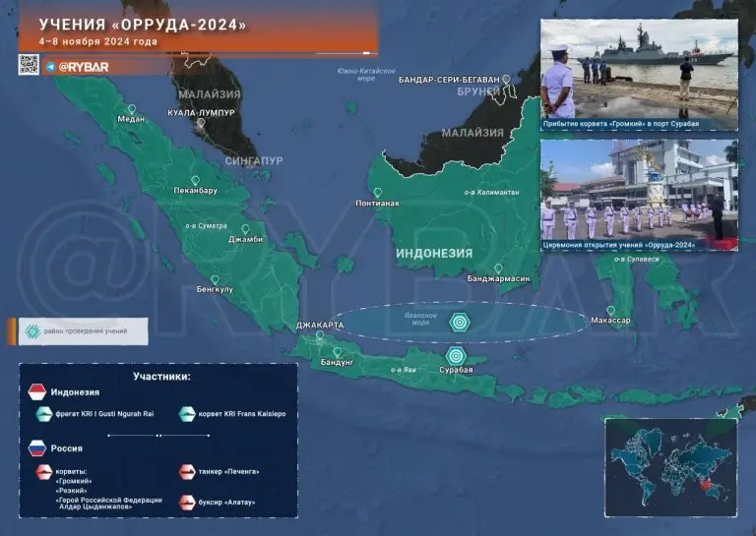Image resolution: width=756 pixels, height=536 pixels.
Task: Click the Kuala Lumpur capital marker
Action: [x=201, y=124]
